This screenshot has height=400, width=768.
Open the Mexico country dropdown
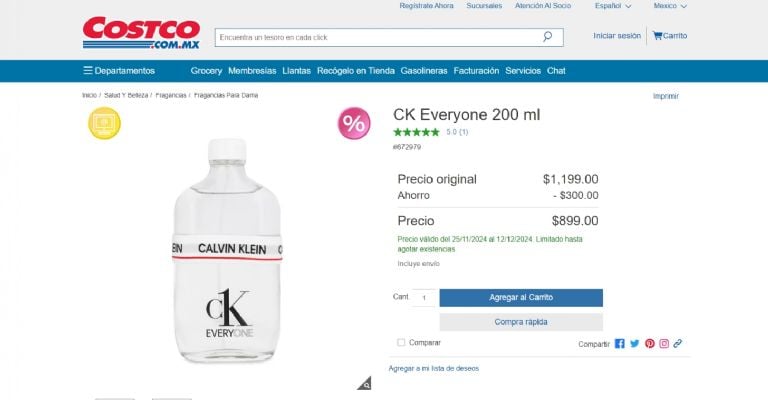[x=670, y=6]
